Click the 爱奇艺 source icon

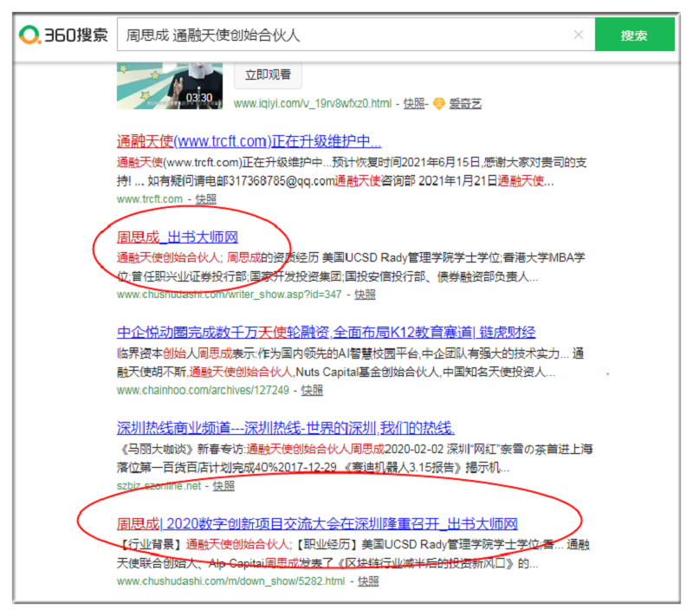click(438, 103)
